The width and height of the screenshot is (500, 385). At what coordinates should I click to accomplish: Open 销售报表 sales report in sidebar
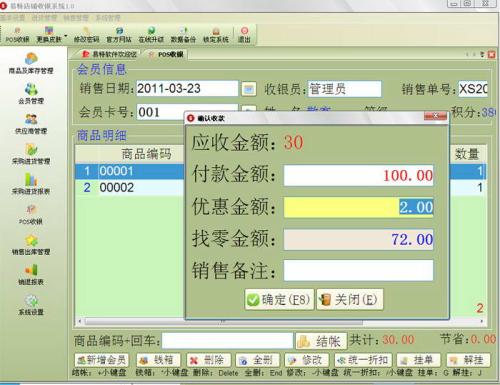coord(31,275)
